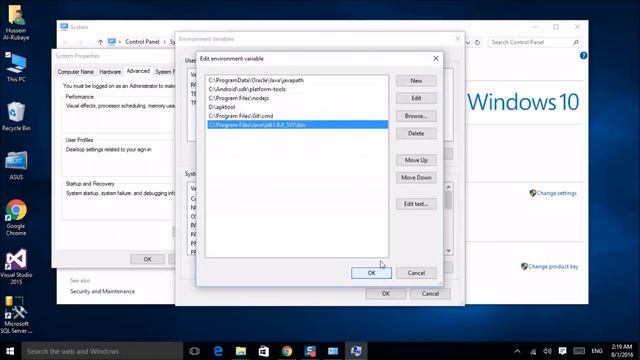Delete the selected path entry
Image resolution: width=640 pixels, height=360 pixels.
(416, 133)
